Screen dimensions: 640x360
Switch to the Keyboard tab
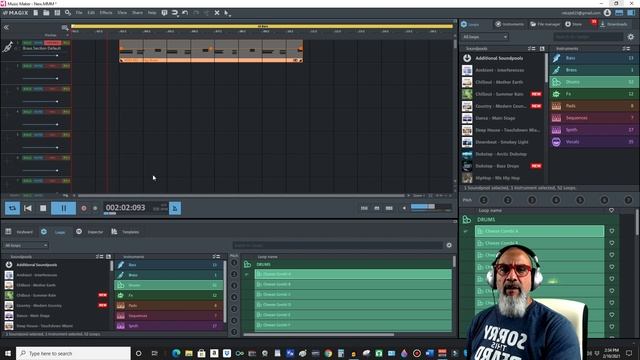pos(19,232)
